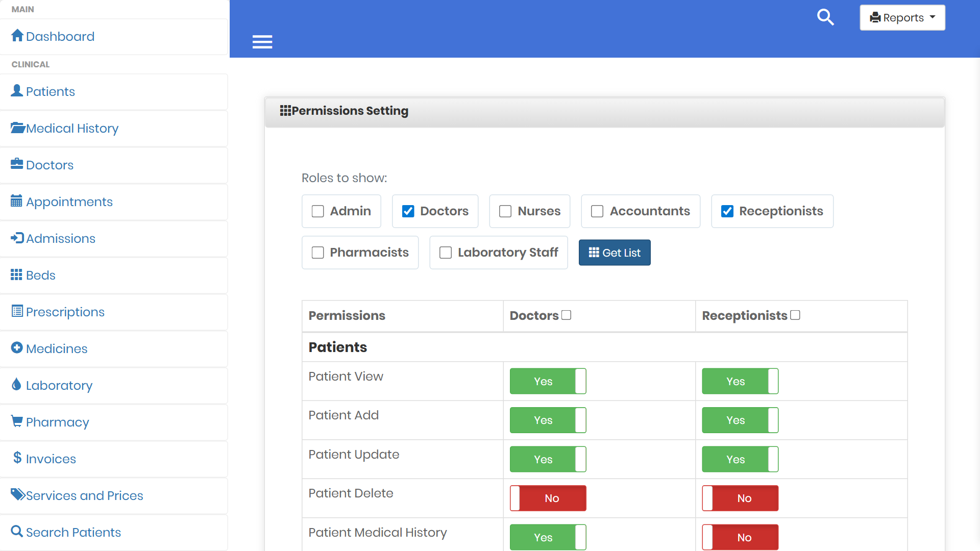Image resolution: width=980 pixels, height=551 pixels.
Task: Open search with the top magnifier icon
Action: 825,17
